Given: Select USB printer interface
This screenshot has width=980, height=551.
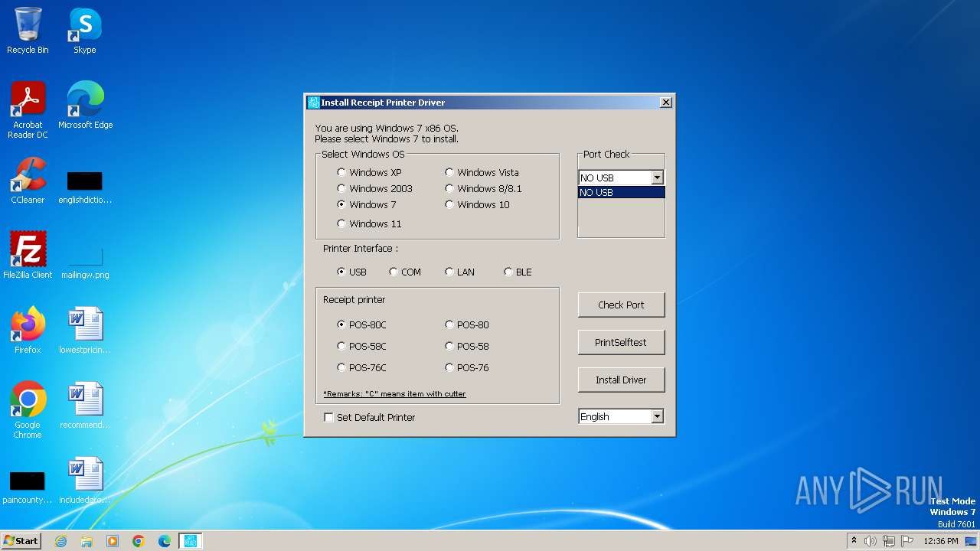Looking at the screenshot, I should pyautogui.click(x=352, y=272).
